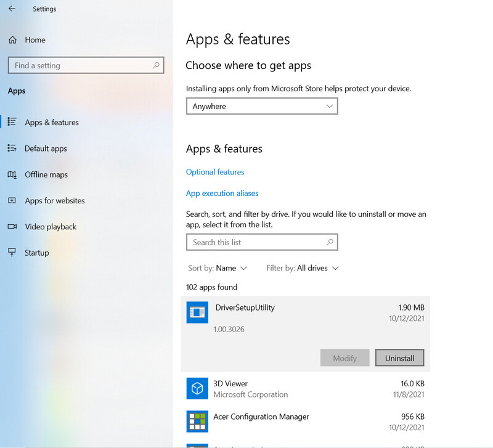Click the version number 1.00.3026
The height and width of the screenshot is (448, 493).
(229, 329)
